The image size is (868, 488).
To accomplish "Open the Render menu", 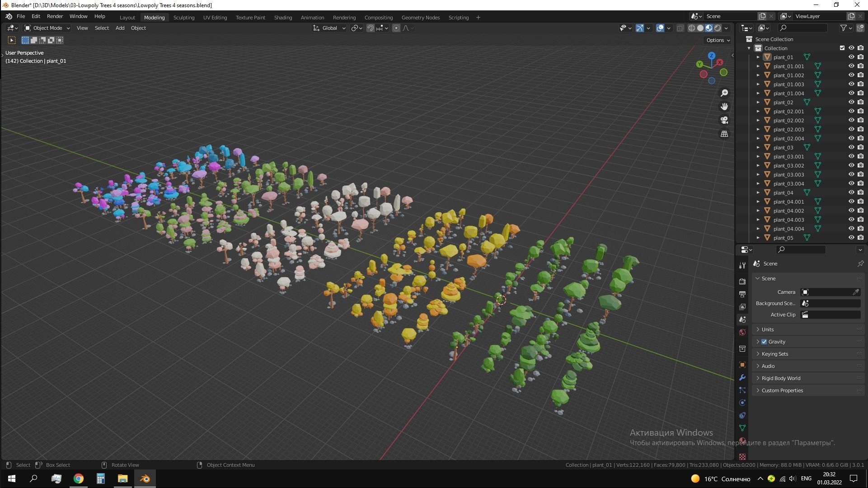I will (x=55, y=16).
